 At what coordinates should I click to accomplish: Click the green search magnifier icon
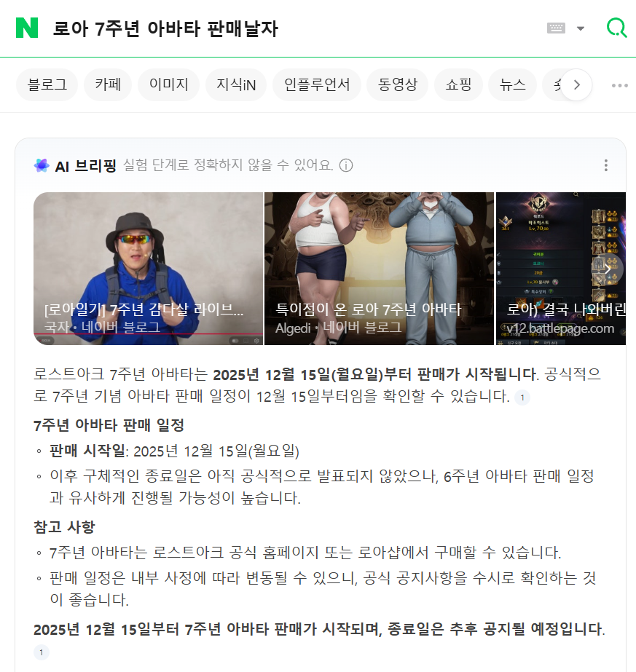pyautogui.click(x=617, y=28)
